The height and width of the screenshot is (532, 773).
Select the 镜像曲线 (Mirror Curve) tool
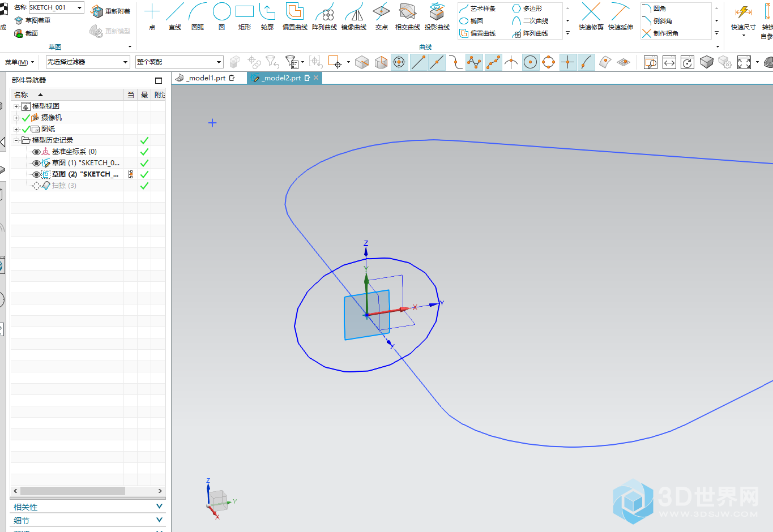[354, 16]
